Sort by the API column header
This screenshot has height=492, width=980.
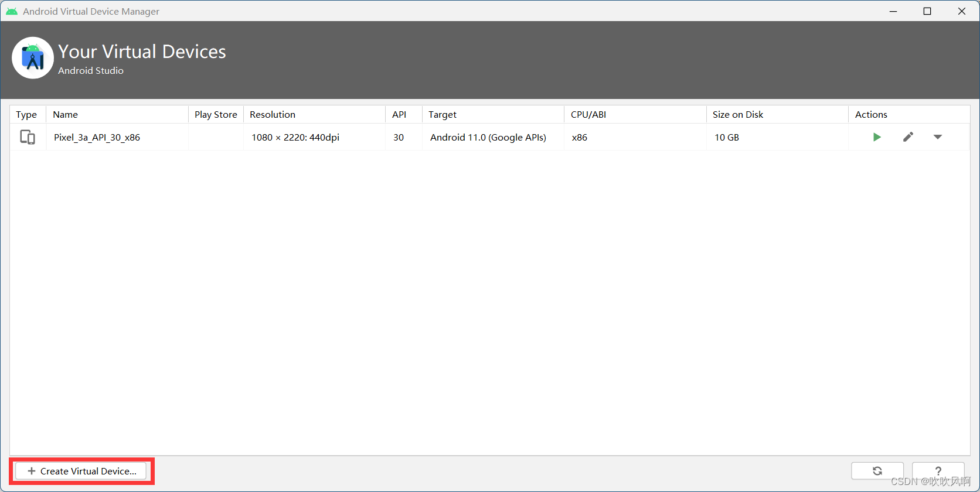(404, 114)
